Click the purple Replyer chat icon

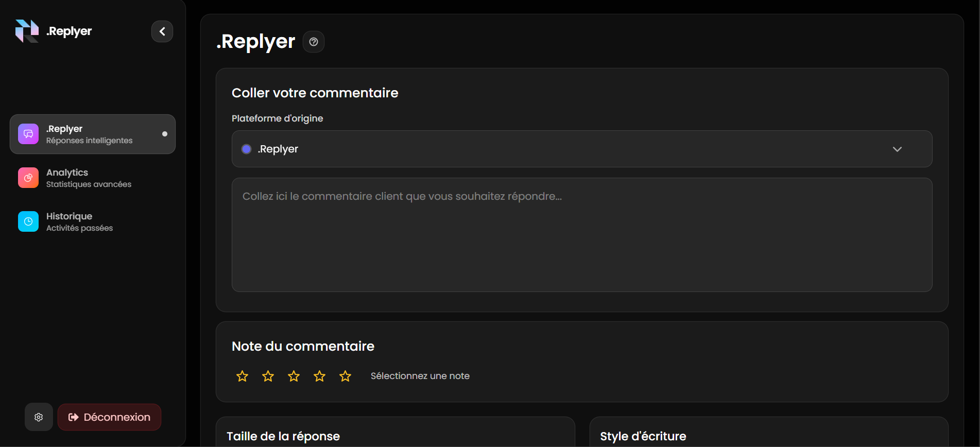tap(28, 134)
